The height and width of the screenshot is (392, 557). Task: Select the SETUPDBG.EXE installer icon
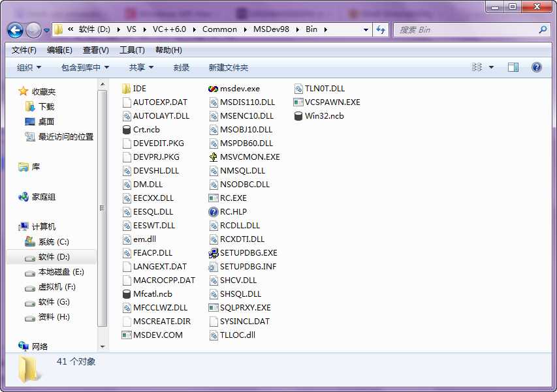point(213,253)
